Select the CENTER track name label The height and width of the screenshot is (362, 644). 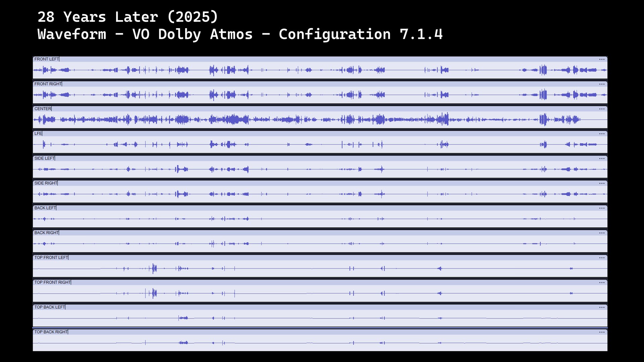(43, 109)
